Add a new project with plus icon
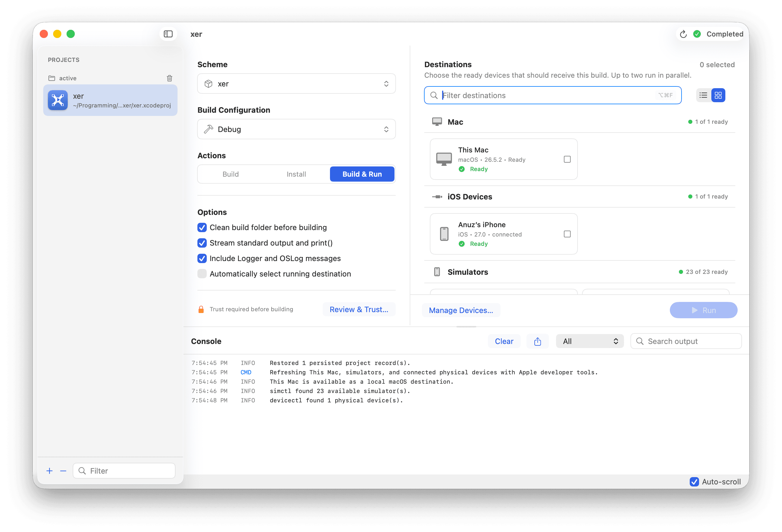Screen dimensions: 782x532 point(49,471)
